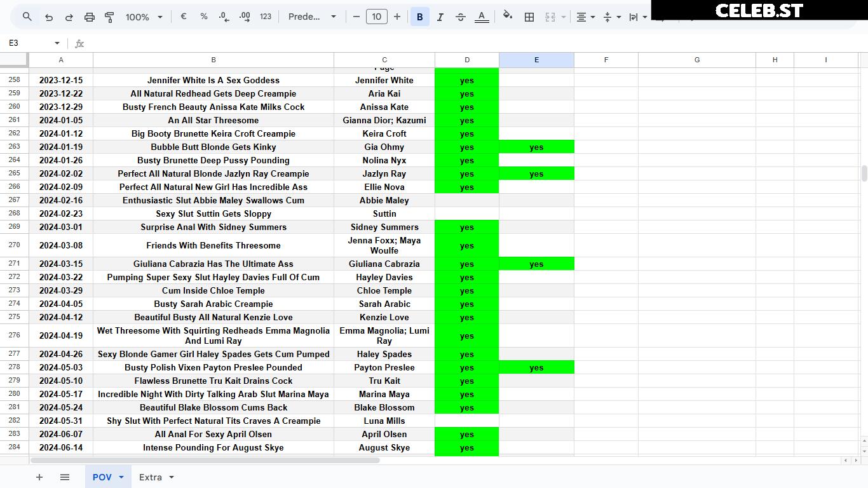This screenshot has height=488, width=868.
Task: Open the all sheets list button
Action: (65, 477)
